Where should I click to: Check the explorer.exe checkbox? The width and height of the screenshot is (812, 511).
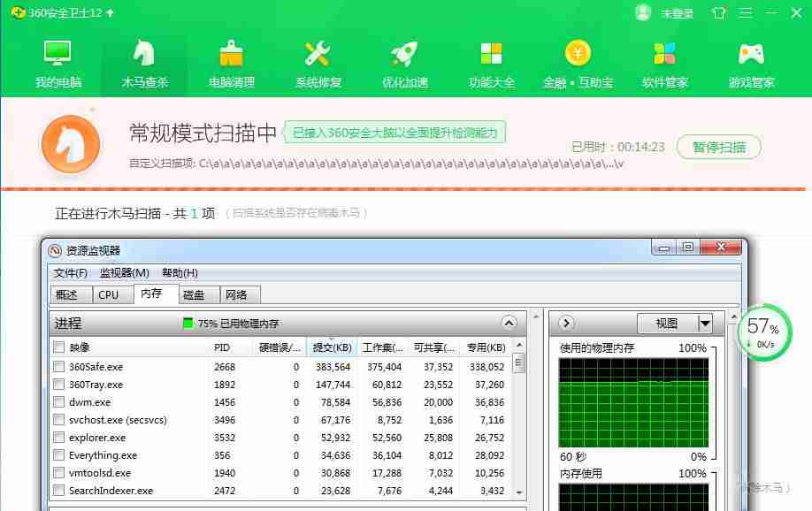(59, 438)
